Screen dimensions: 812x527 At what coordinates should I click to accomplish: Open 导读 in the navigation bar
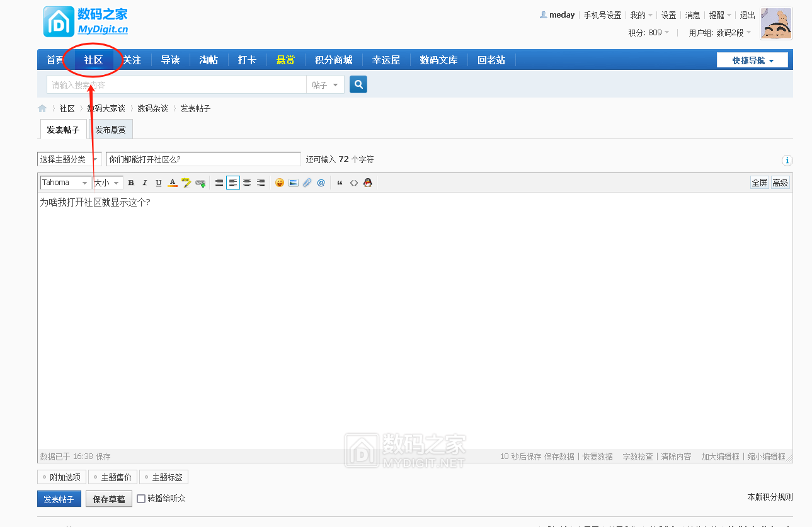coord(170,60)
